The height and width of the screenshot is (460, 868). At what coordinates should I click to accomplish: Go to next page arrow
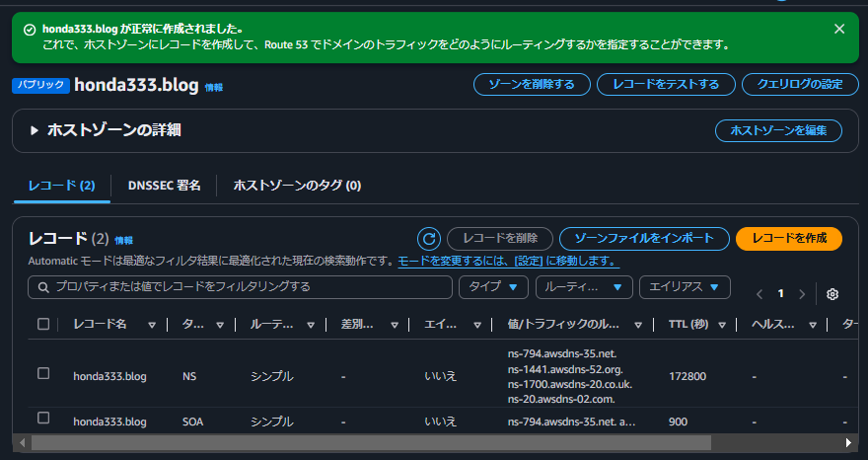click(x=802, y=294)
